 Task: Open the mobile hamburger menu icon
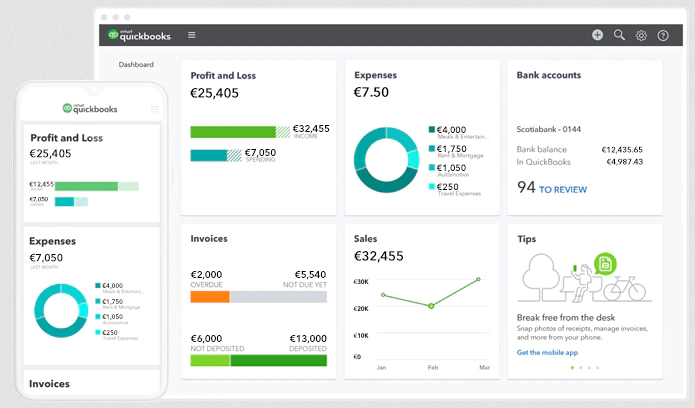(155, 108)
